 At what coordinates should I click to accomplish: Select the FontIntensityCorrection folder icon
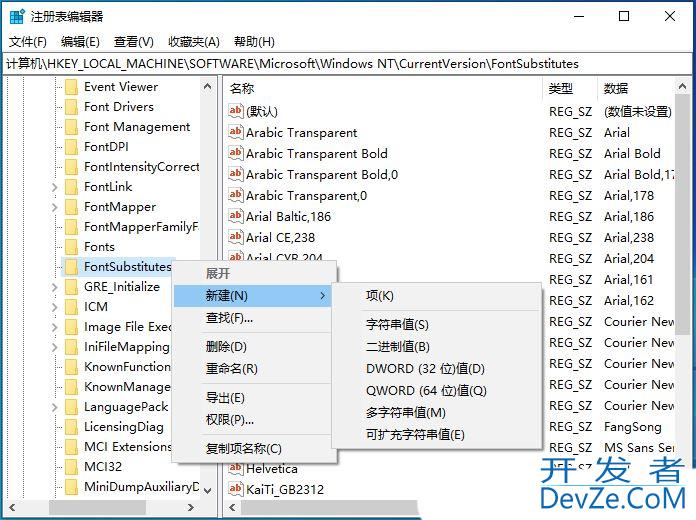71,167
